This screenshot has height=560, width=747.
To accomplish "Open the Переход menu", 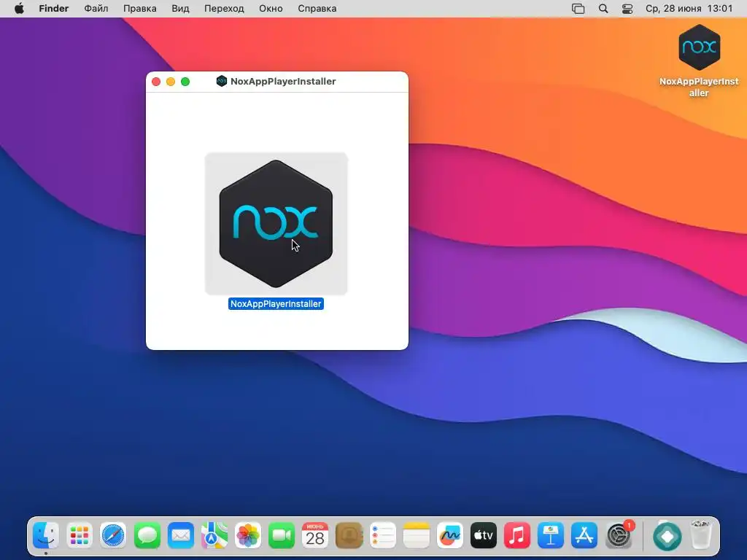I will coord(224,9).
